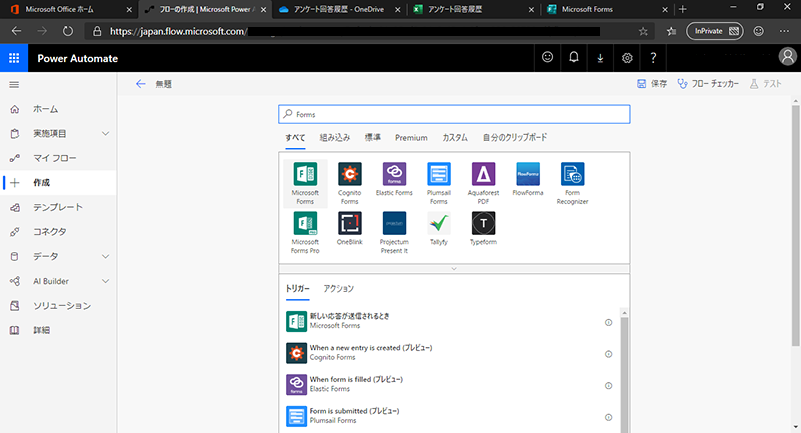This screenshot has height=433, width=801.
Task: Switch to the すべて filter tab
Action: pyautogui.click(x=295, y=137)
